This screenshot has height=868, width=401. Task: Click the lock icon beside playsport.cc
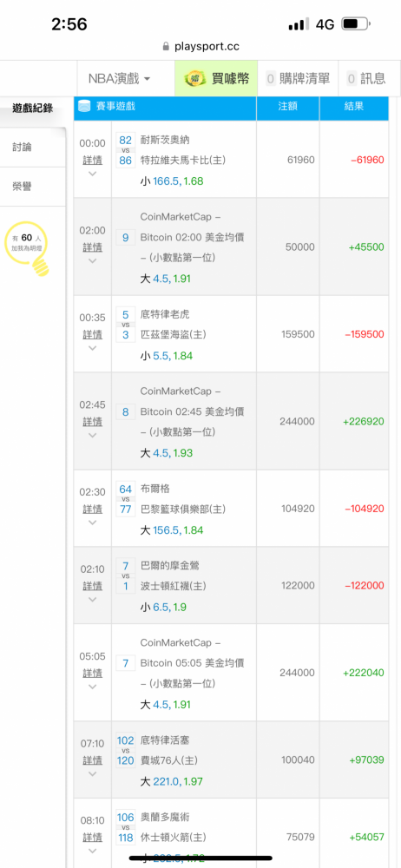[166, 47]
